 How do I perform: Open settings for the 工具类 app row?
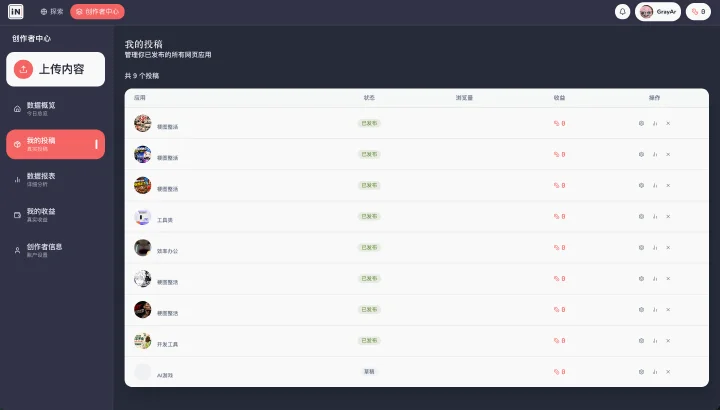(x=641, y=217)
